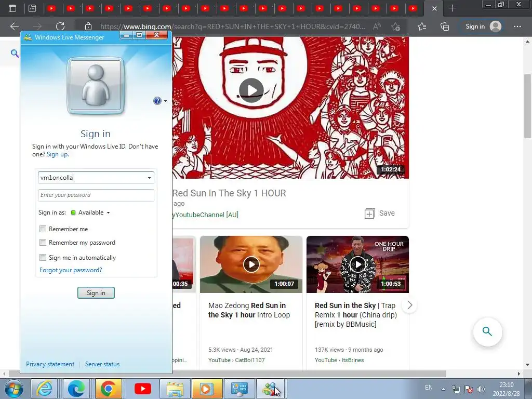Click the Messenger Sign in button
This screenshot has height=399, width=532.
pos(96,293)
